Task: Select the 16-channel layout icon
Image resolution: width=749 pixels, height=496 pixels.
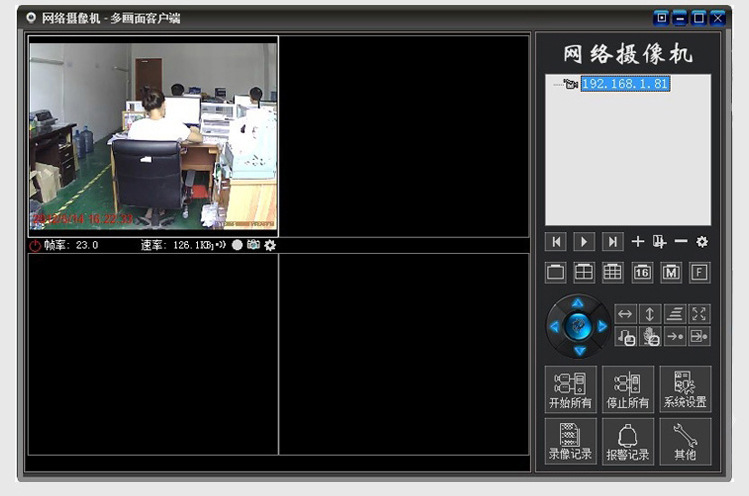Action: click(x=642, y=272)
